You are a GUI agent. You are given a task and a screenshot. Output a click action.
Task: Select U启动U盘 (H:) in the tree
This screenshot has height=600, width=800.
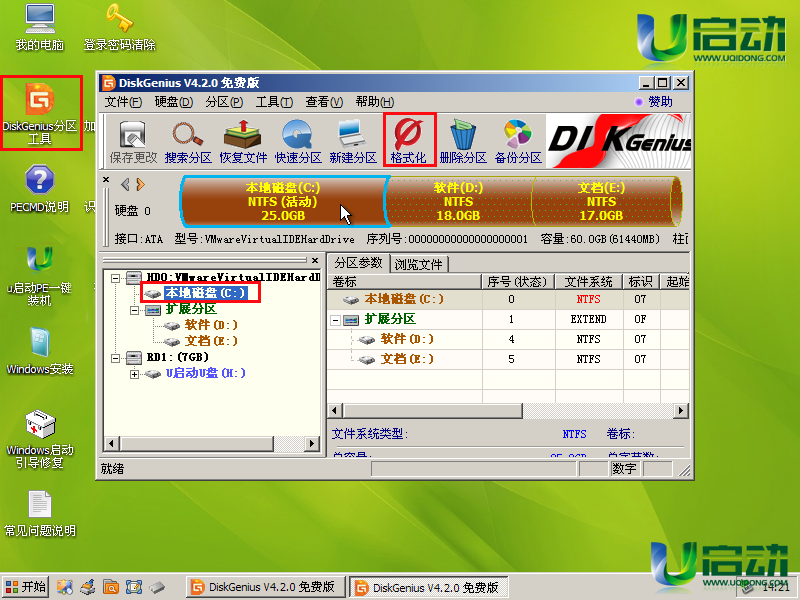click(206, 373)
